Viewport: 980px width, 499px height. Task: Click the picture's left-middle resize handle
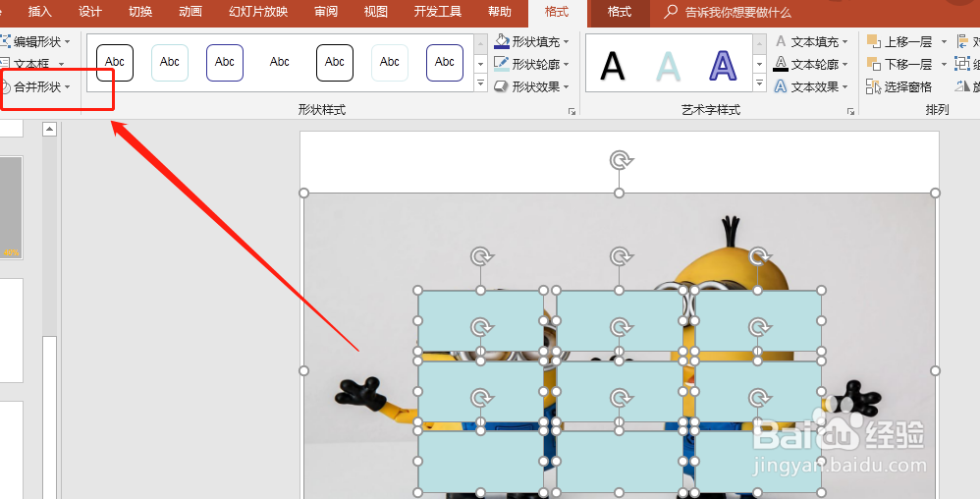click(303, 370)
